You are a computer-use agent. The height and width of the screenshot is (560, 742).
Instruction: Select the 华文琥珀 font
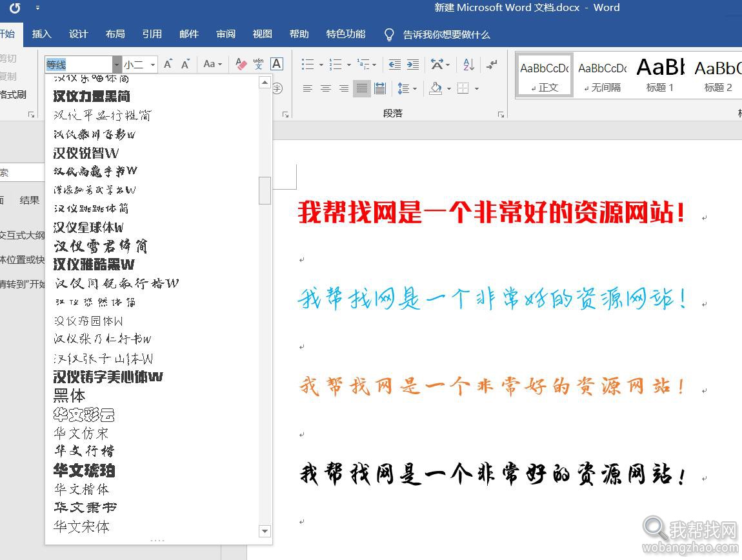point(85,470)
